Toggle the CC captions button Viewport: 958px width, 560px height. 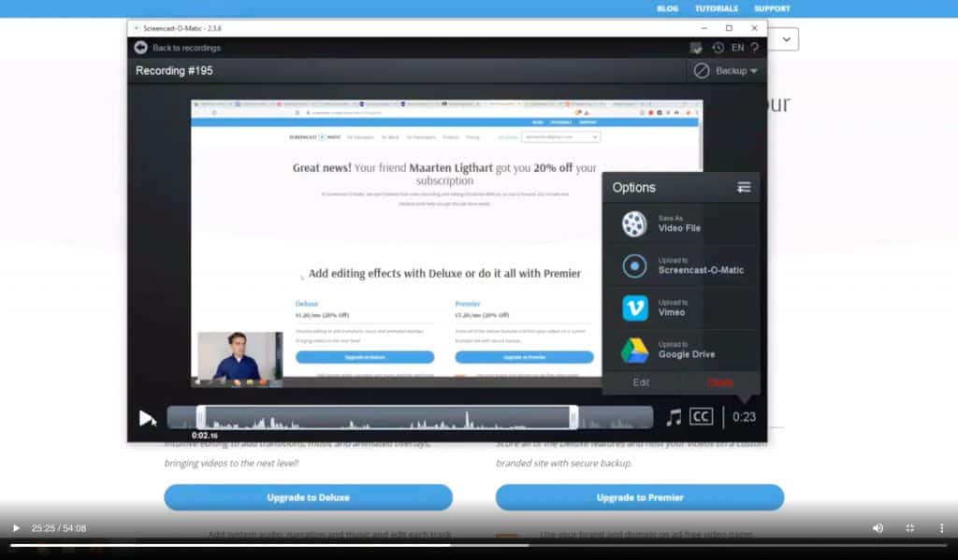pyautogui.click(x=701, y=416)
